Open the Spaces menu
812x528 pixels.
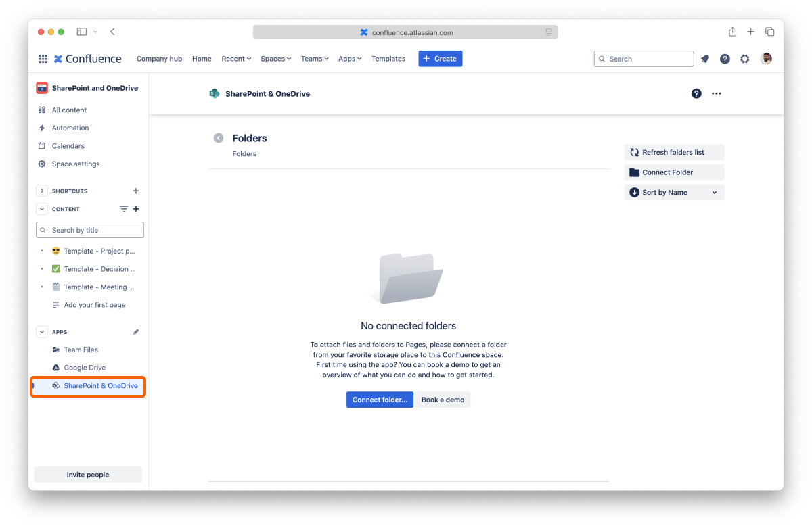275,59
